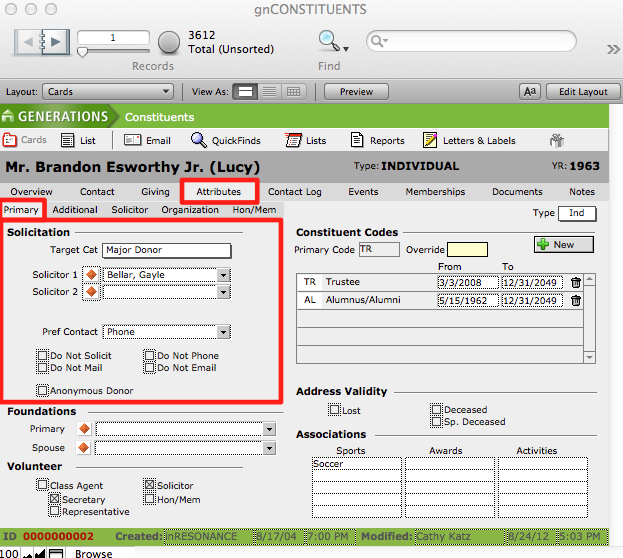
Task: Click the Find magnifying glass icon
Action: [329, 41]
